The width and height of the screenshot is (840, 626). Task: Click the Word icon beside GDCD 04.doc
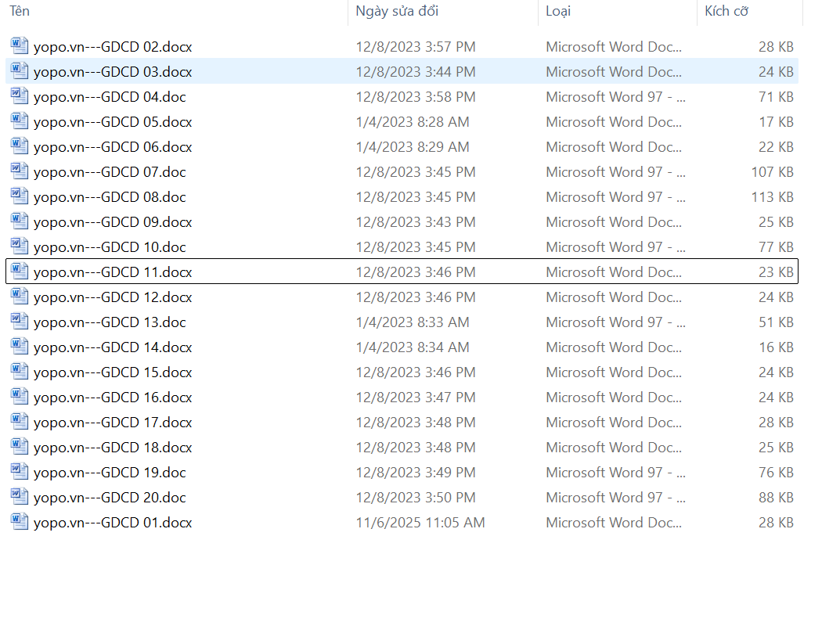(x=20, y=96)
